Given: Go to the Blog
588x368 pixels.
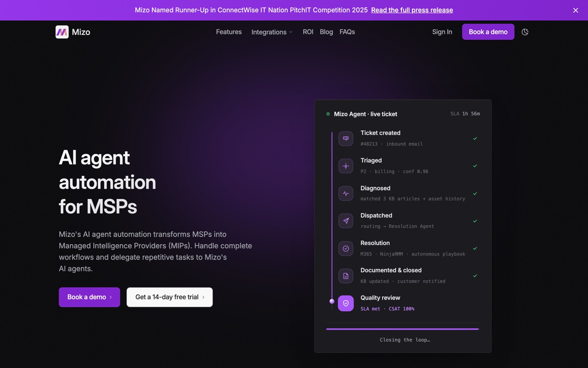Looking at the screenshot, I should (x=326, y=32).
